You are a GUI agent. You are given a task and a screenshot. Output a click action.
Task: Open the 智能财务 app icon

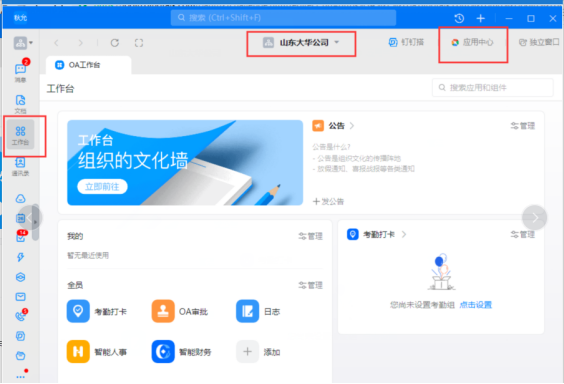(163, 351)
